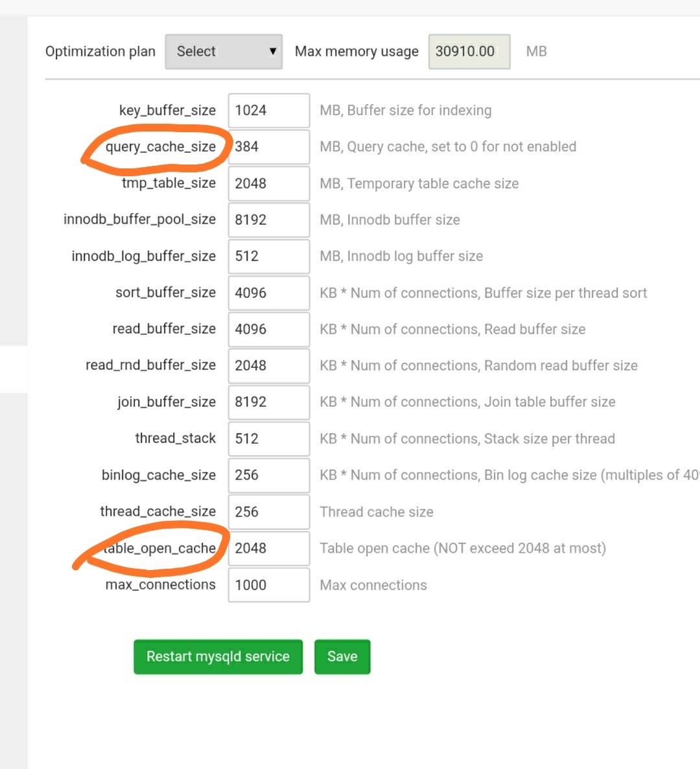Screen dimensions: 700x769
Task: Click the query_cache_size label text
Action: 160,147
